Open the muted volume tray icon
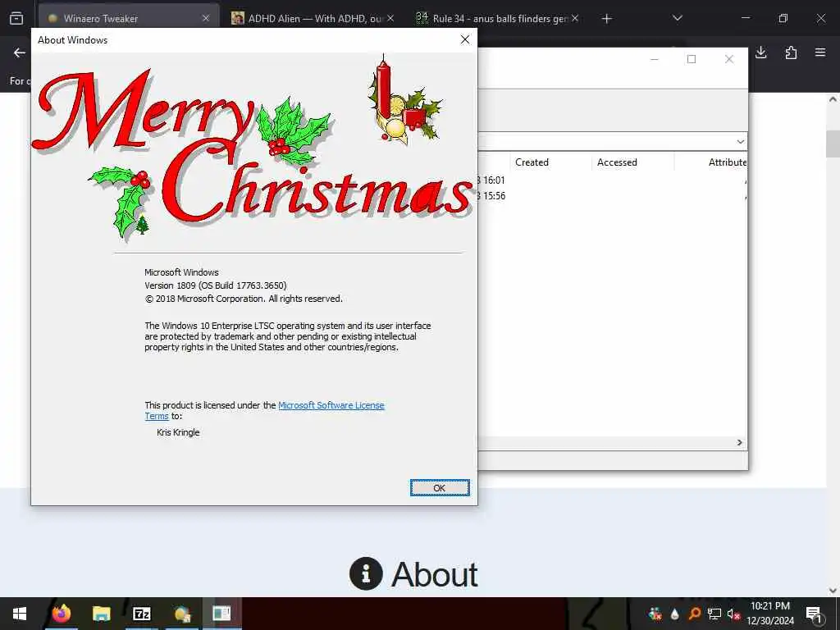 pos(733,614)
